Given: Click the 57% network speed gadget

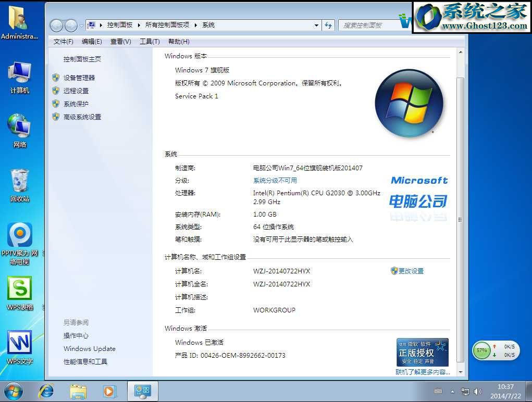Looking at the screenshot, I should [x=496, y=350].
